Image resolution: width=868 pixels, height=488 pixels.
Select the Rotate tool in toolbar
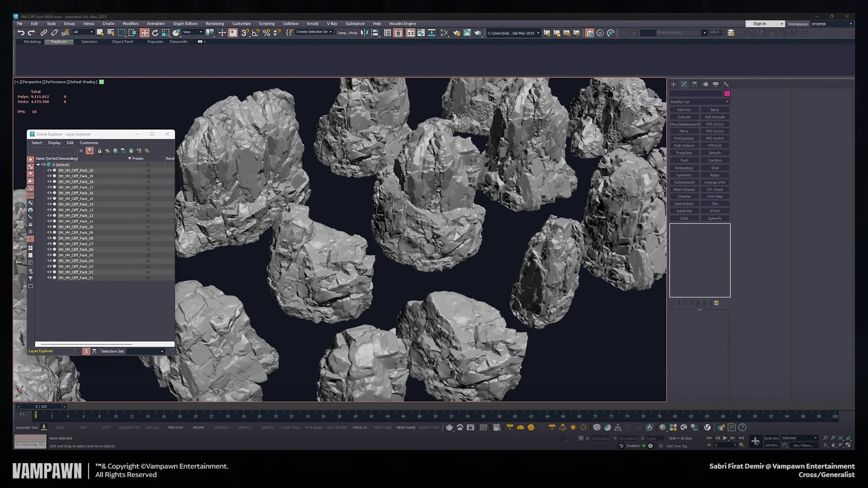pyautogui.click(x=155, y=33)
